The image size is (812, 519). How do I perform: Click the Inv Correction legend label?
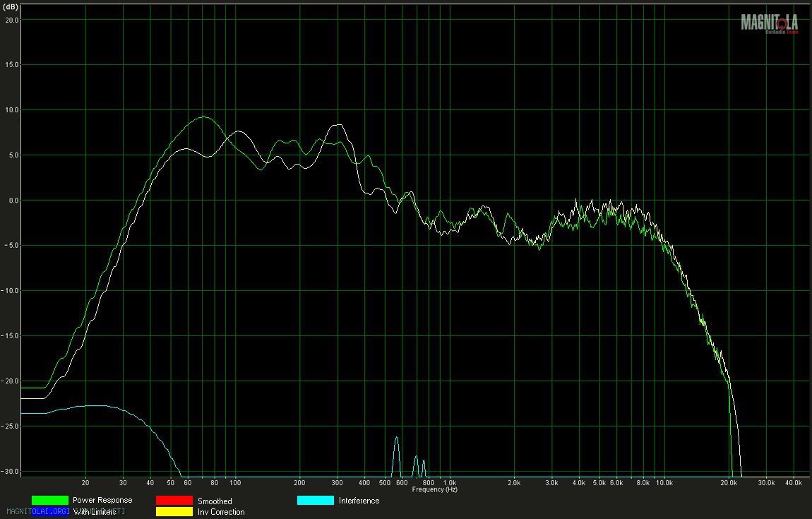tap(221, 512)
